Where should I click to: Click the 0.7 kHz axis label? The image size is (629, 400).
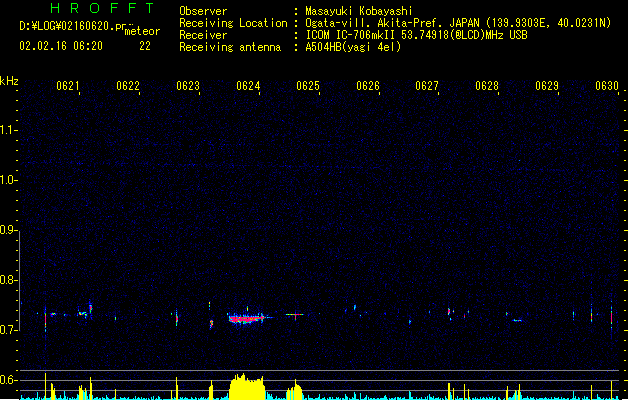(8, 330)
